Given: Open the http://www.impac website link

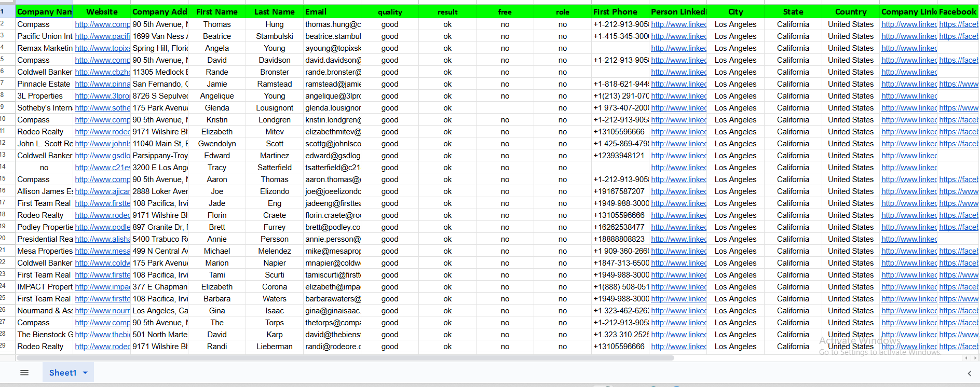Looking at the screenshot, I should pyautogui.click(x=102, y=287).
